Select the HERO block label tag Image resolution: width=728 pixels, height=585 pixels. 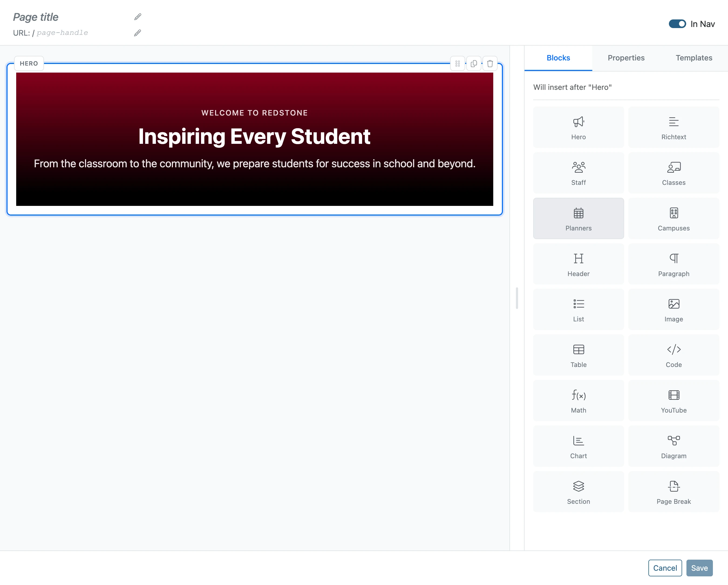click(x=29, y=63)
